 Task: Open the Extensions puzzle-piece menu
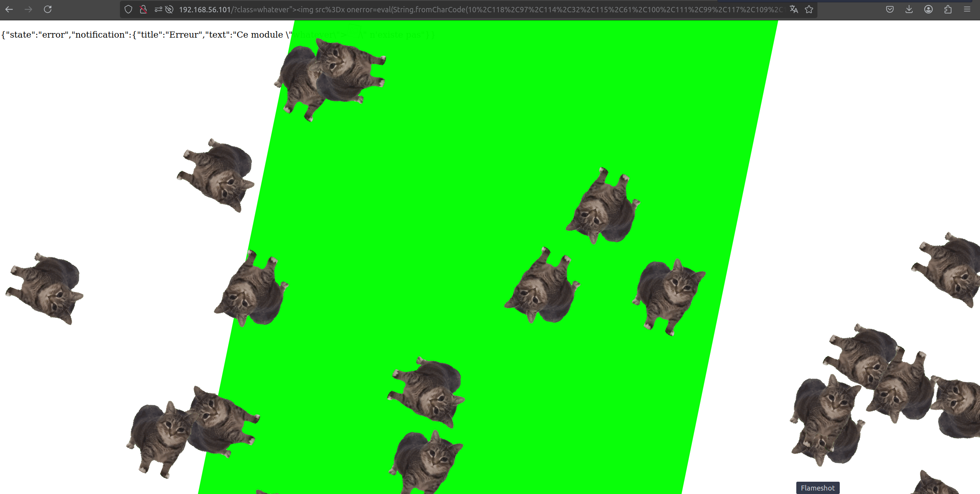(x=948, y=9)
